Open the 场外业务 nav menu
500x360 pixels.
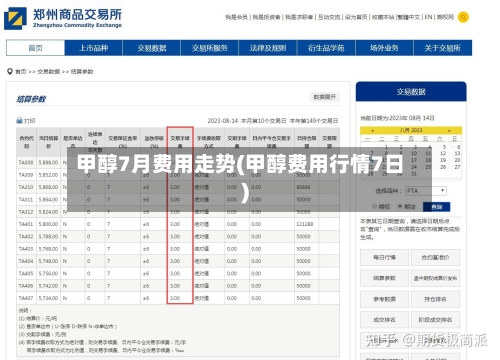click(x=384, y=48)
